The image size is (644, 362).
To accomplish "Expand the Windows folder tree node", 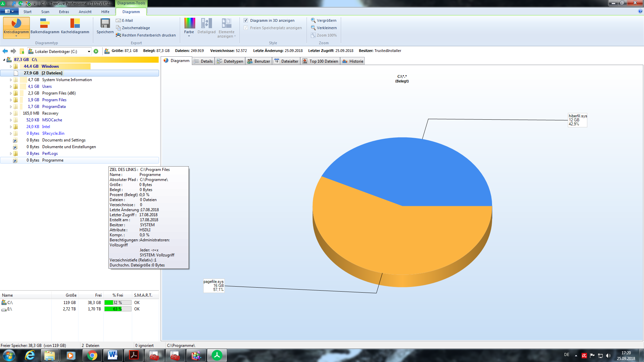I will [x=11, y=66].
